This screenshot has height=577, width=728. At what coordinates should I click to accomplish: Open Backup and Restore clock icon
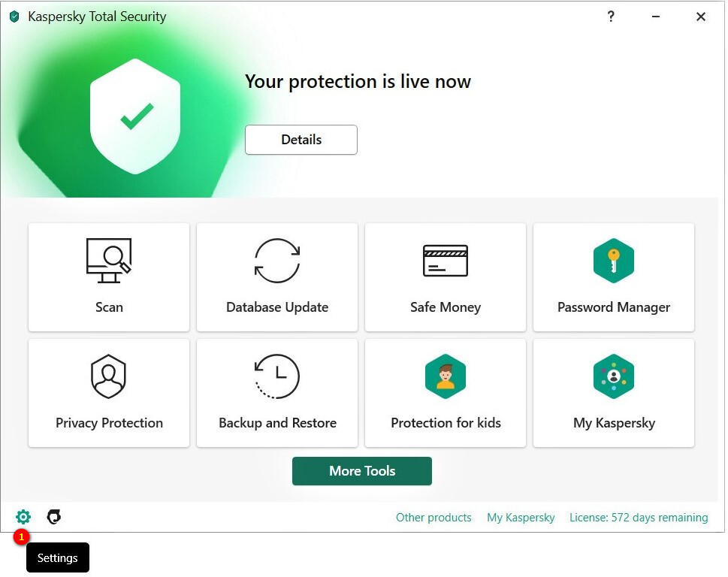pos(277,376)
